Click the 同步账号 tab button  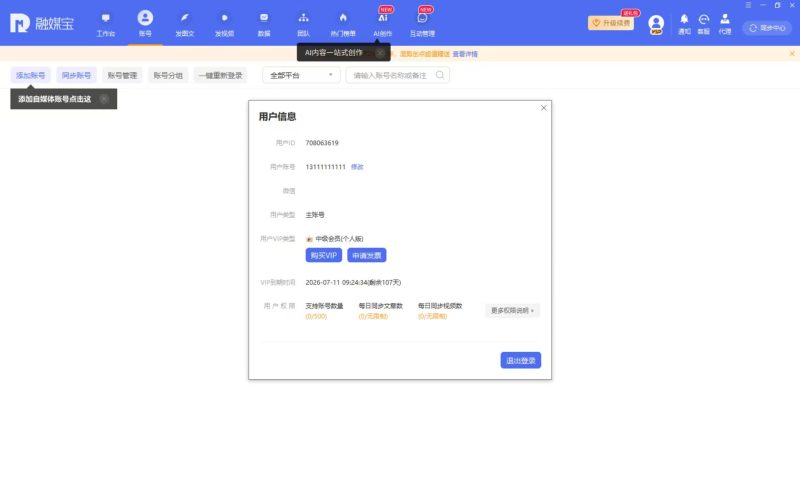(x=77, y=75)
